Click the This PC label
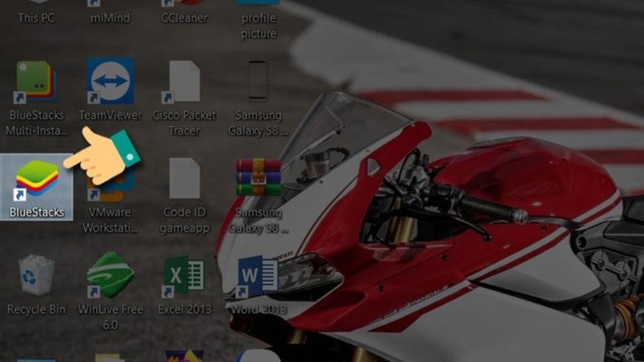 [x=36, y=18]
